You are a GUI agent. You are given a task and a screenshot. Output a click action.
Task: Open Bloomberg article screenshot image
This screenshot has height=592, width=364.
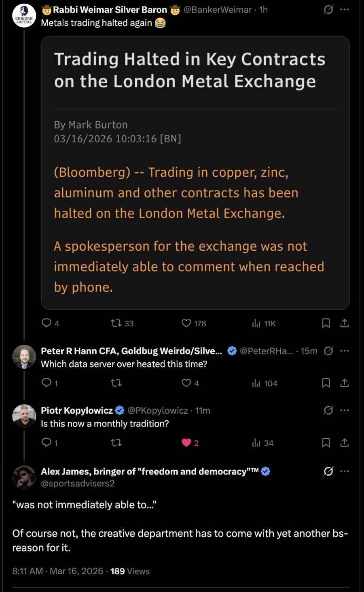click(x=195, y=173)
